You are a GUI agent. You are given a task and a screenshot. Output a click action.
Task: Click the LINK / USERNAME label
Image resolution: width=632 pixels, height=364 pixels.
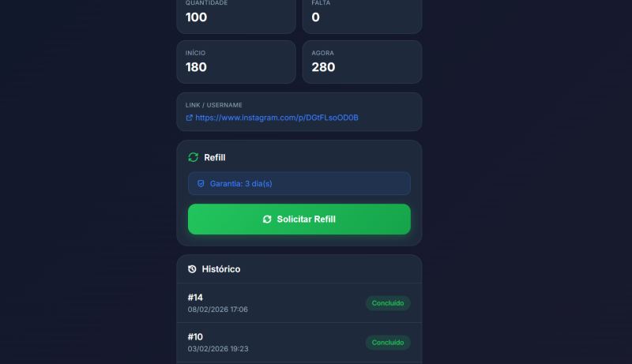(214, 104)
